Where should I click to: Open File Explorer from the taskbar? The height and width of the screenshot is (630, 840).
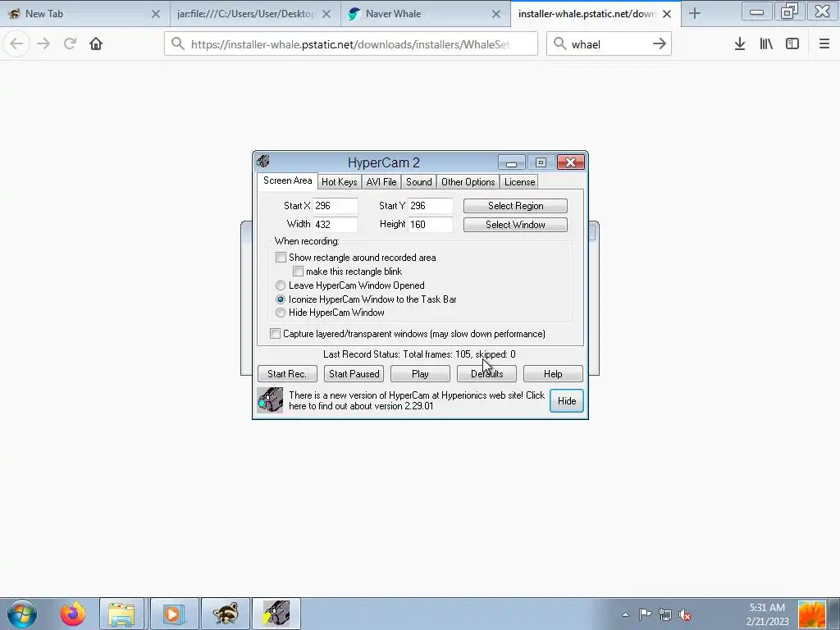[x=122, y=614]
